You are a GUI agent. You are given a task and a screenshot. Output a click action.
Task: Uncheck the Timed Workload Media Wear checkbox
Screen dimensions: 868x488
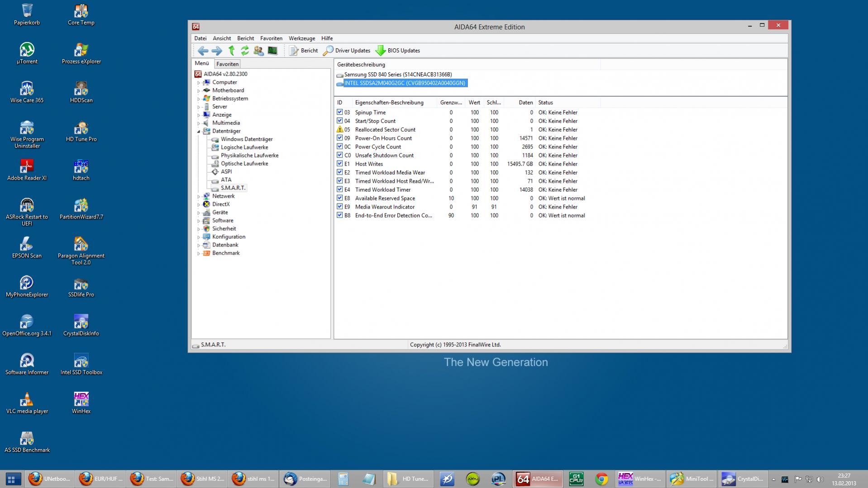pyautogui.click(x=339, y=172)
